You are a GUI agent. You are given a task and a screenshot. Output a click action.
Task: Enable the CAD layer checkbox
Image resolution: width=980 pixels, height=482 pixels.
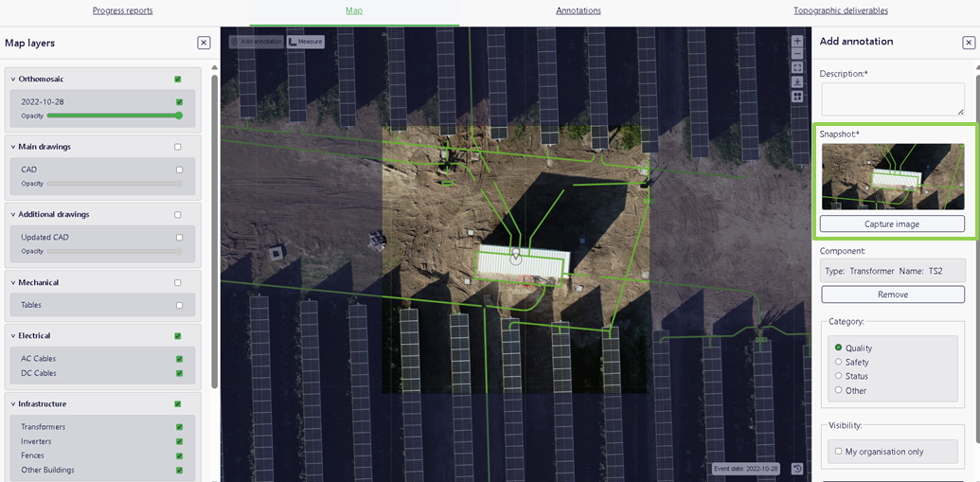pos(179,170)
